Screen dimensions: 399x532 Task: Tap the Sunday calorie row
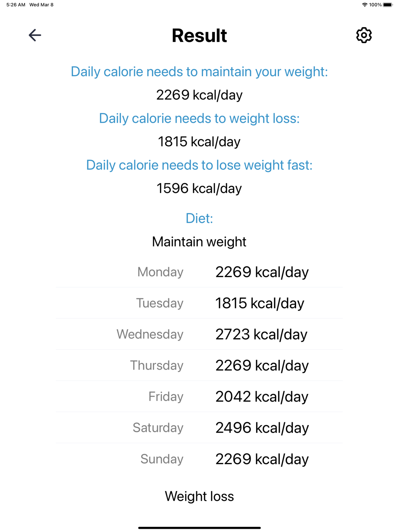tap(199, 459)
